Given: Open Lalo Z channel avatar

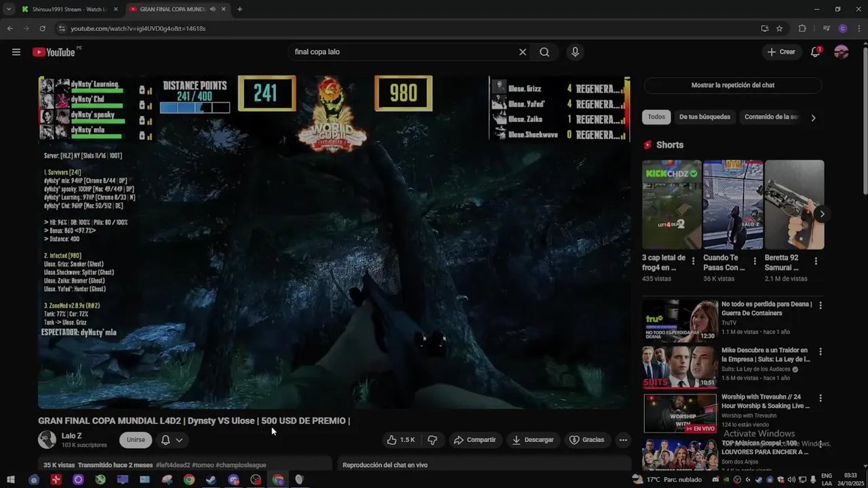Looking at the screenshot, I should [47, 440].
